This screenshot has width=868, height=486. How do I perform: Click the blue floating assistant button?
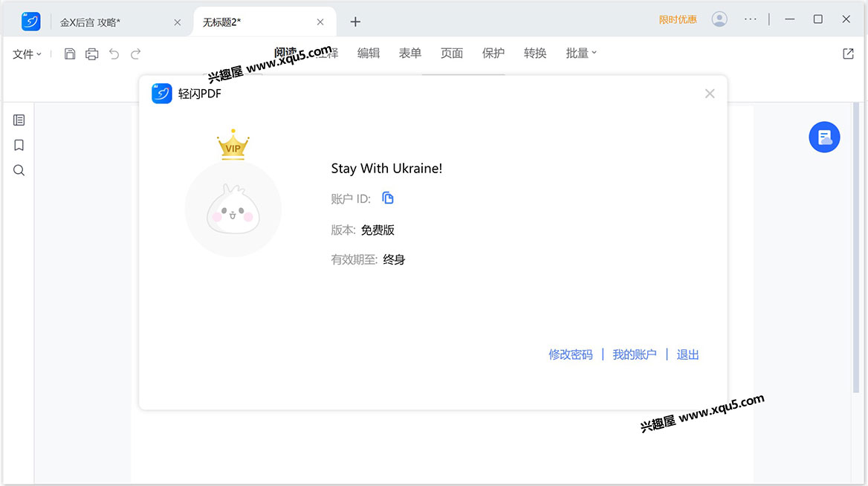(x=824, y=137)
